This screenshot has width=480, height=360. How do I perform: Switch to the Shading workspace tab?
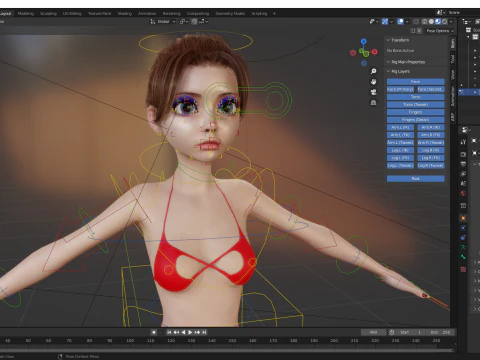click(x=125, y=14)
